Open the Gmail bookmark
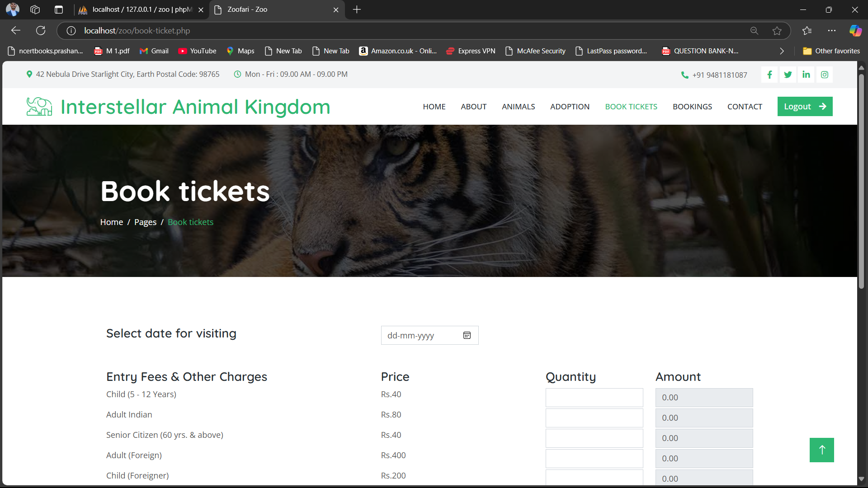The image size is (868, 488). pos(154,51)
